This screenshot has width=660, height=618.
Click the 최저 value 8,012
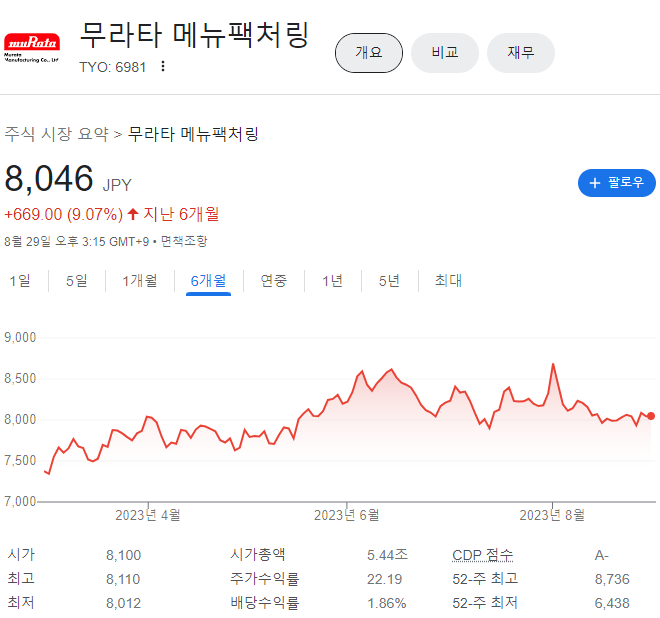coord(123,603)
